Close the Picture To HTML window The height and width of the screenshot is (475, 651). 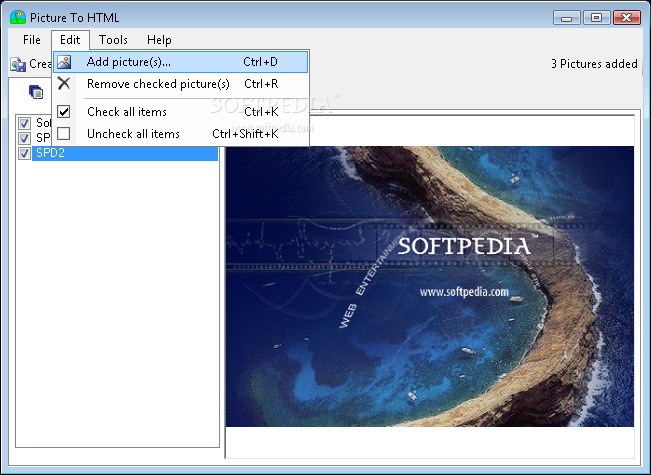(x=627, y=18)
